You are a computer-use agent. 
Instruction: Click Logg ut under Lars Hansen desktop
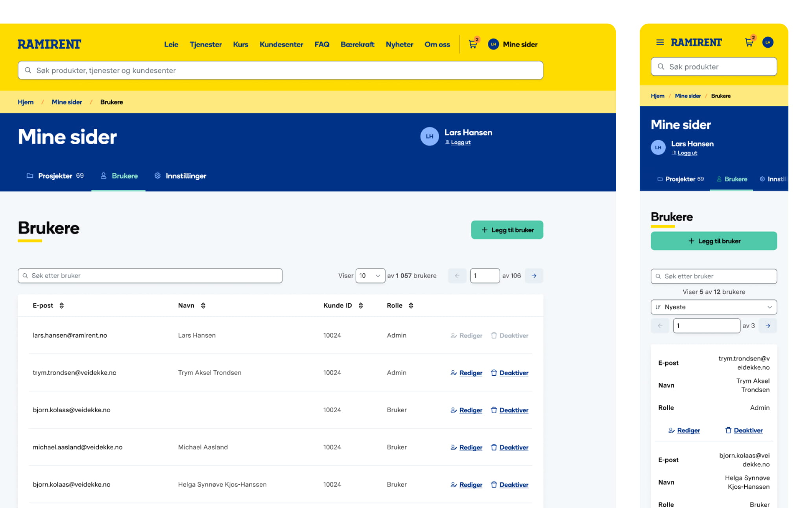[x=460, y=143]
